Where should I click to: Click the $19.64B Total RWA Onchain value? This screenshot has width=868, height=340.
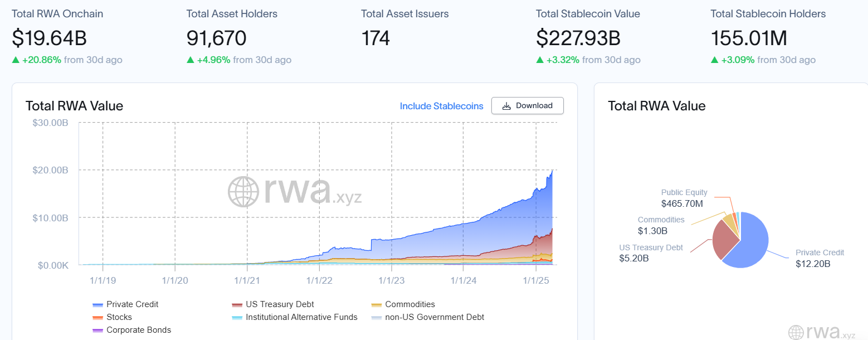click(49, 38)
